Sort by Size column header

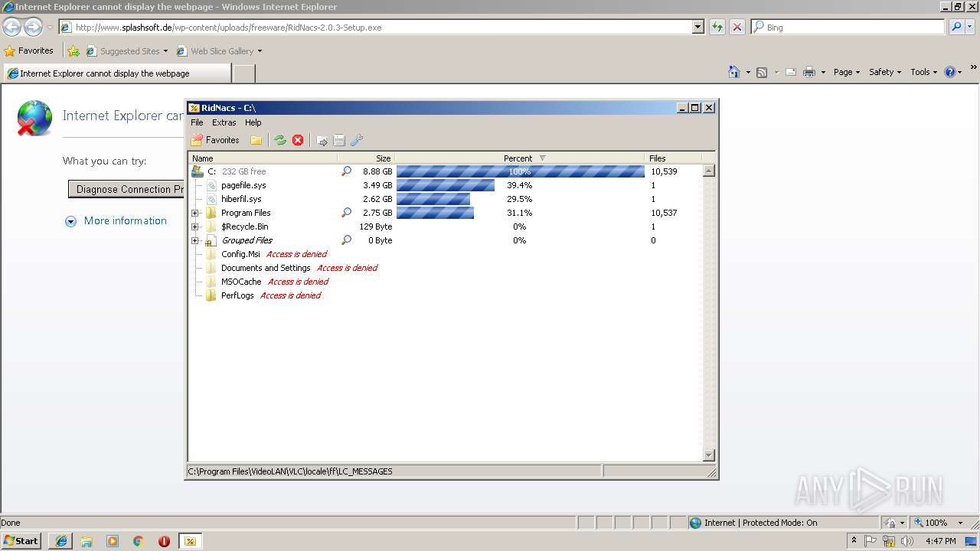coord(366,158)
